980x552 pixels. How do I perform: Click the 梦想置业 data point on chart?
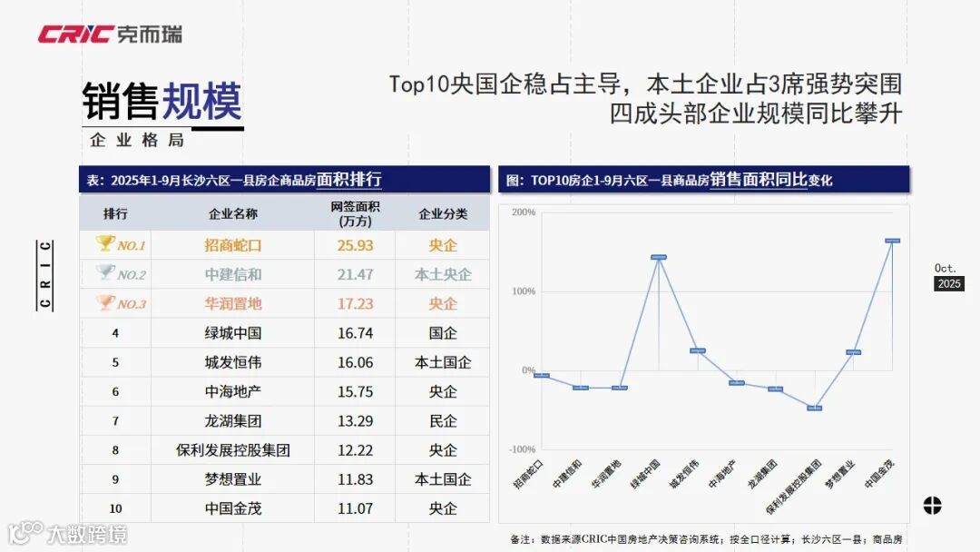(x=854, y=352)
